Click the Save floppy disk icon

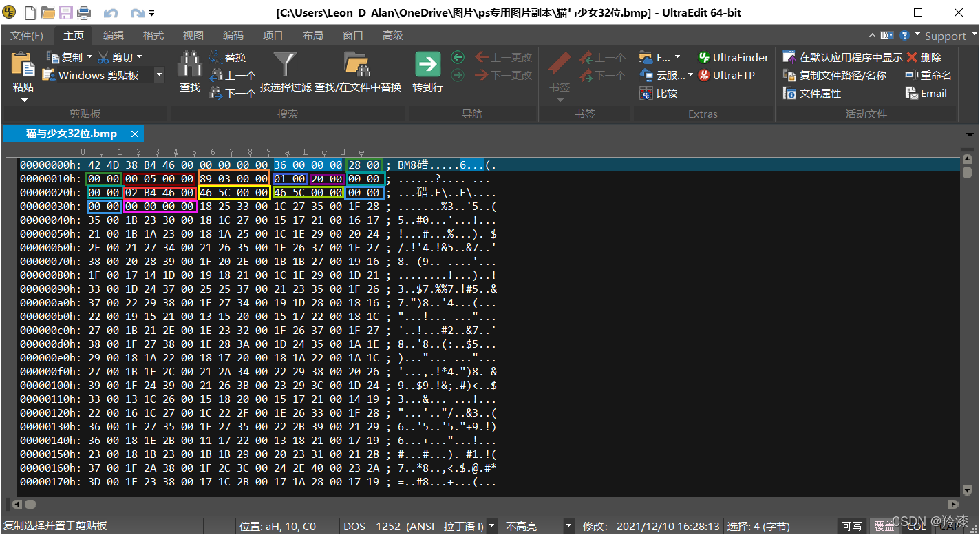(x=66, y=12)
